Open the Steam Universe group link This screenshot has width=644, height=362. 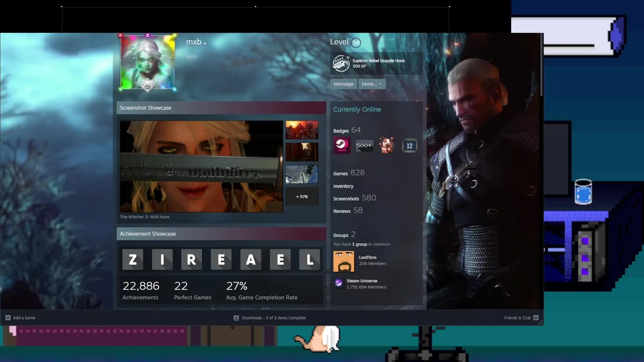click(x=362, y=281)
